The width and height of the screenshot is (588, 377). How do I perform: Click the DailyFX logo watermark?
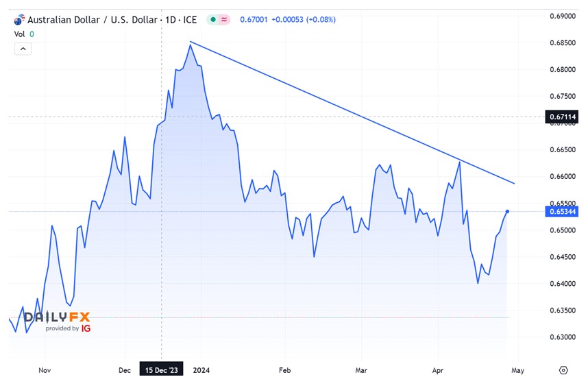[57, 317]
